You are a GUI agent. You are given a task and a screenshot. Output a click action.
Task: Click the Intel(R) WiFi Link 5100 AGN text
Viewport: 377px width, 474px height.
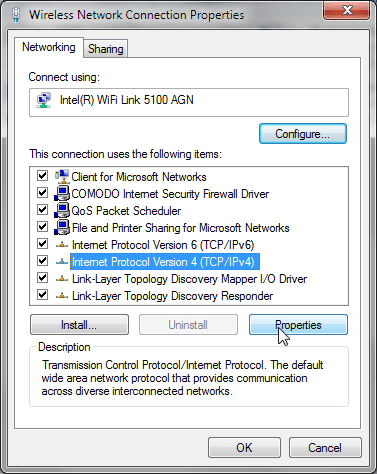pyautogui.click(x=127, y=100)
